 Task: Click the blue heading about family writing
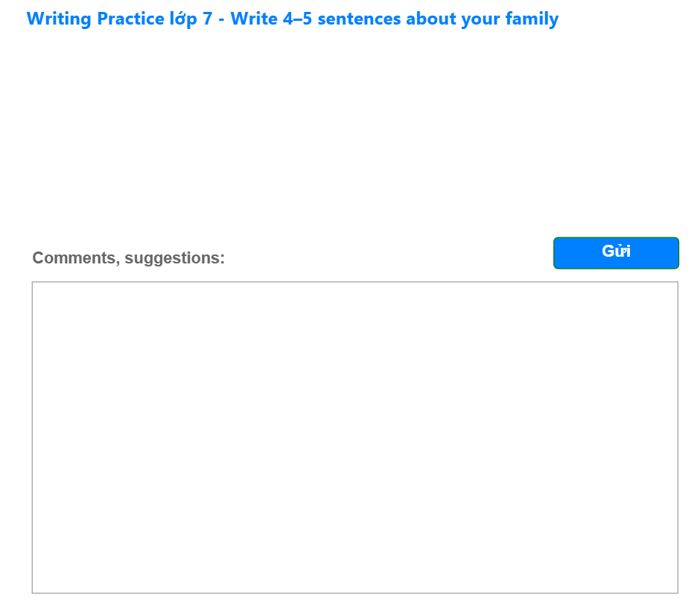(293, 19)
